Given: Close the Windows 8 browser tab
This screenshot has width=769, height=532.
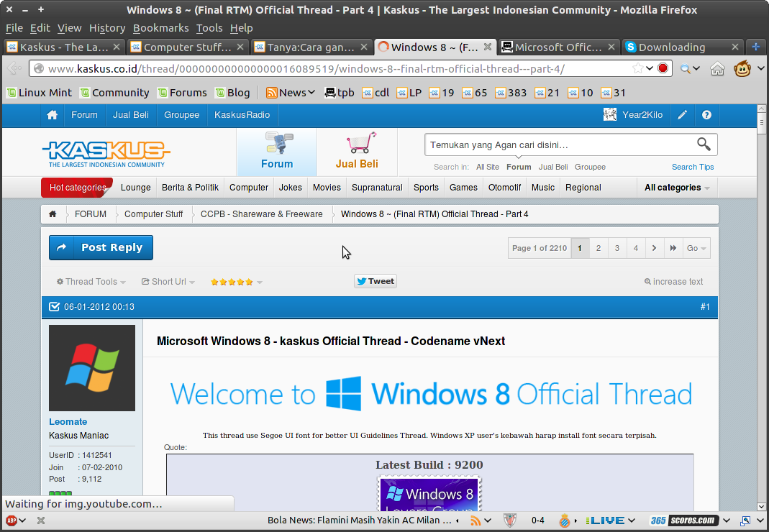Looking at the screenshot, I should click(x=488, y=47).
